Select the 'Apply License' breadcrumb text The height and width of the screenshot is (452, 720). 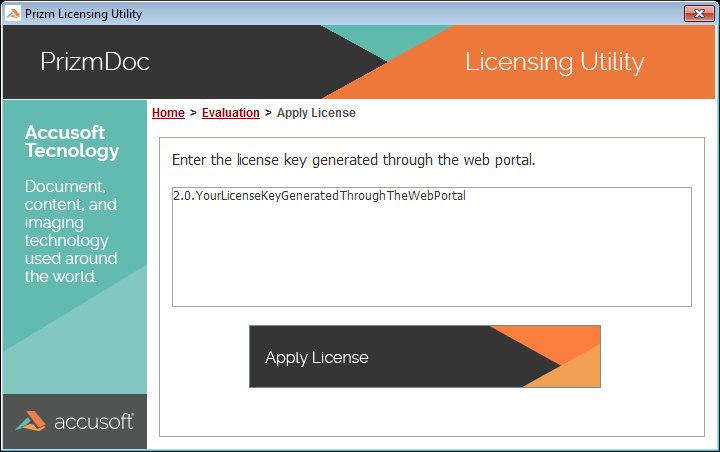[316, 113]
